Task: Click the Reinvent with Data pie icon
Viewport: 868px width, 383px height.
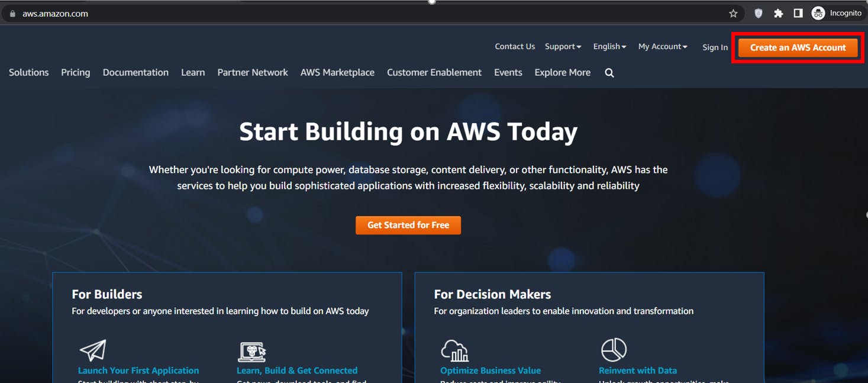Action: pyautogui.click(x=614, y=350)
